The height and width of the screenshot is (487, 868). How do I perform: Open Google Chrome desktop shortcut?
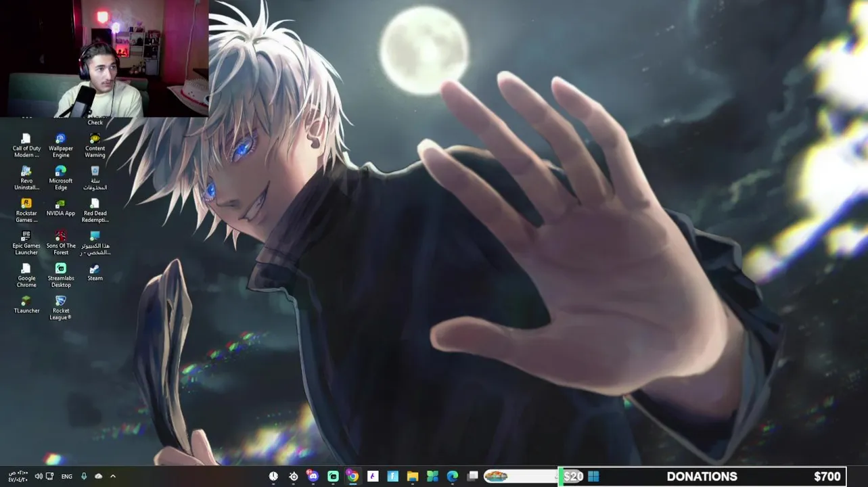(26, 275)
